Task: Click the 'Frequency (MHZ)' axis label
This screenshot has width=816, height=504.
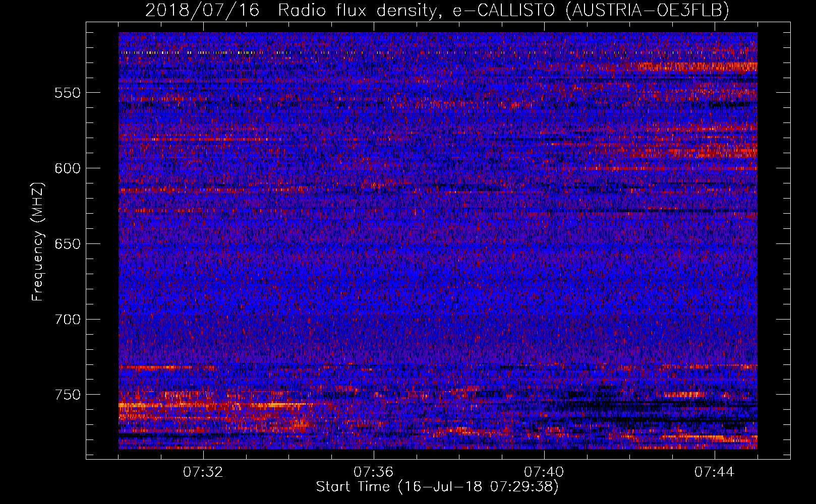Action: coord(38,242)
